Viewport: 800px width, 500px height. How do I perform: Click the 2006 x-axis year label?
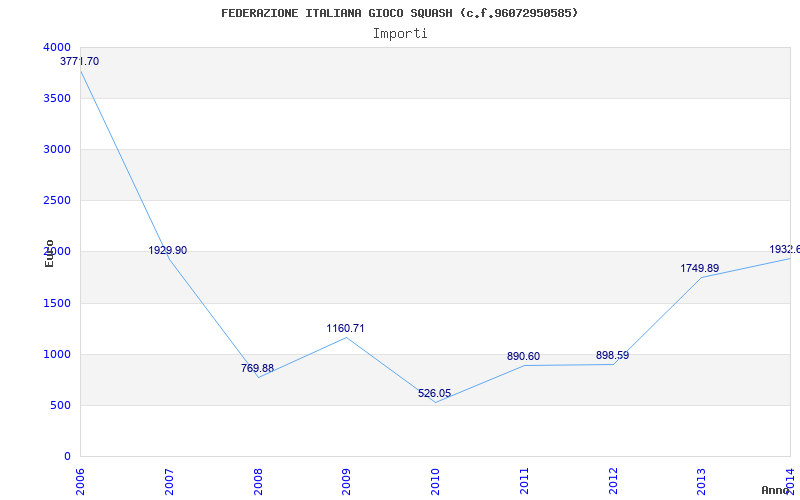click(x=80, y=481)
